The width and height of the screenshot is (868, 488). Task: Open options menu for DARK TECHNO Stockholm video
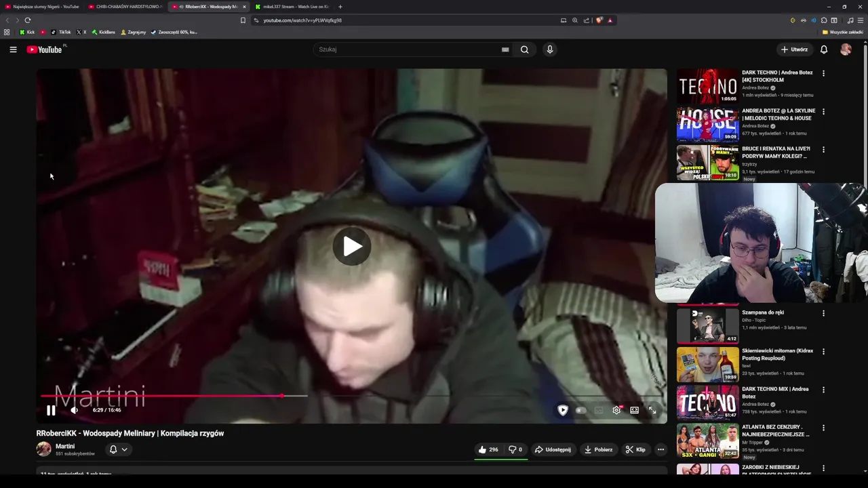823,73
